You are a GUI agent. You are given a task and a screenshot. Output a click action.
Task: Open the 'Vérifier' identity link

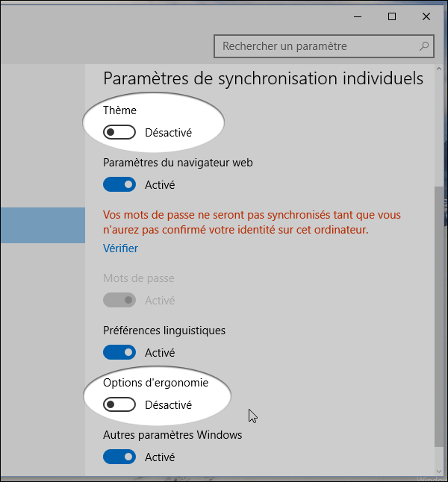coord(120,248)
